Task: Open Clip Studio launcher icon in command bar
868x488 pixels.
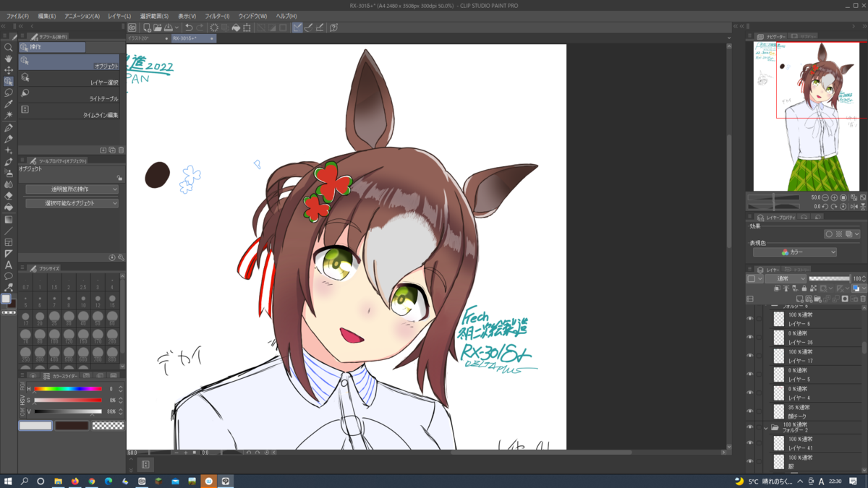Action: (132, 27)
